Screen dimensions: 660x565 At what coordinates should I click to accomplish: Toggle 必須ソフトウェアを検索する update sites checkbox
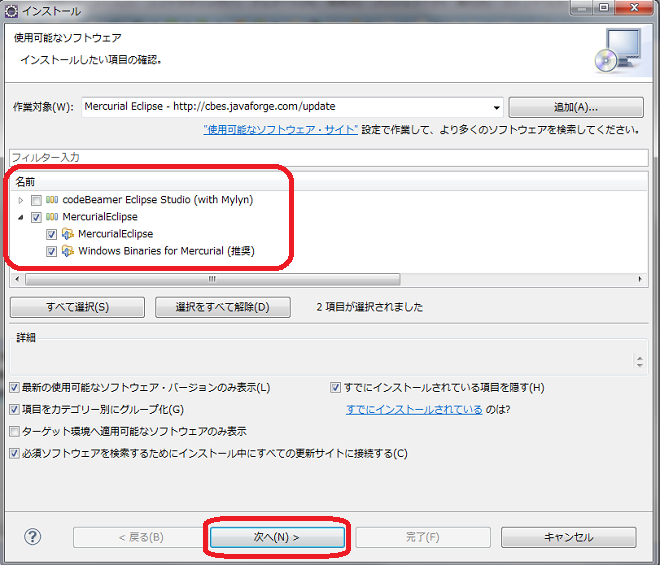14,453
